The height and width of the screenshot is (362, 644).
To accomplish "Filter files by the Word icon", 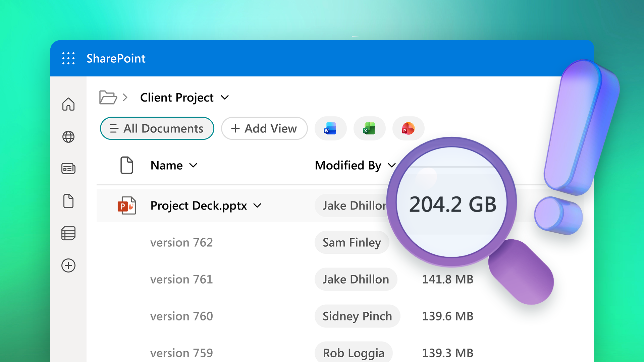I will click(x=330, y=128).
